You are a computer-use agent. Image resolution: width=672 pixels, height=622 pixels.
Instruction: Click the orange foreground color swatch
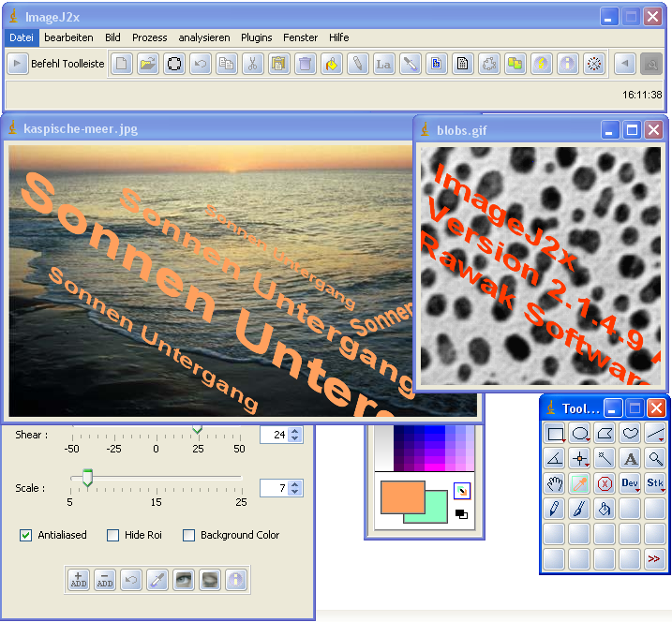(x=402, y=496)
